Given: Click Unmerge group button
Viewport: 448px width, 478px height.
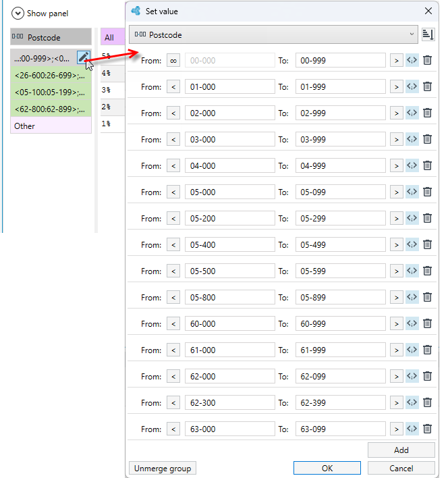Looking at the screenshot, I should 163,468.
